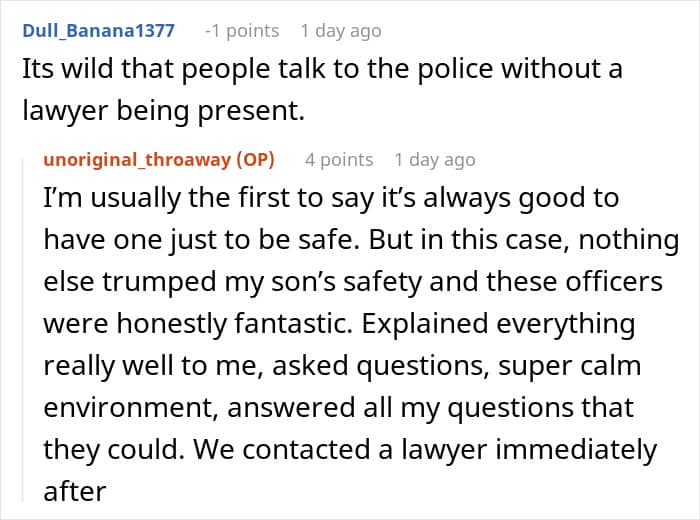The width and height of the screenshot is (700, 520).
Task: Click the text "were honestly fantastic."
Action: (198, 324)
